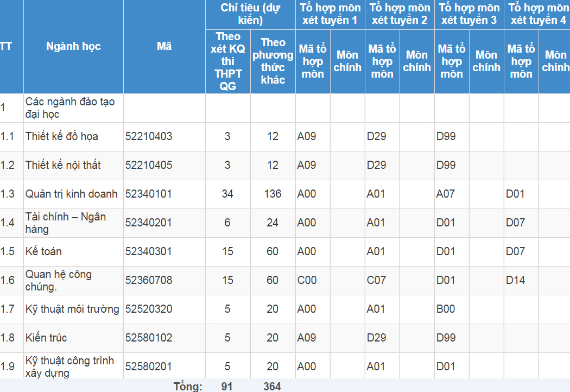Image resolution: width=570 pixels, height=392 pixels.
Task: Click the "Tổ hợp môn xét tuyển 3" header
Action: 468,14
